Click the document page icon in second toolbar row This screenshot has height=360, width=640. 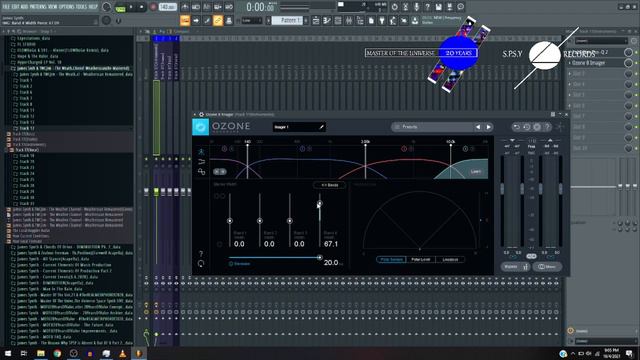coord(371,20)
